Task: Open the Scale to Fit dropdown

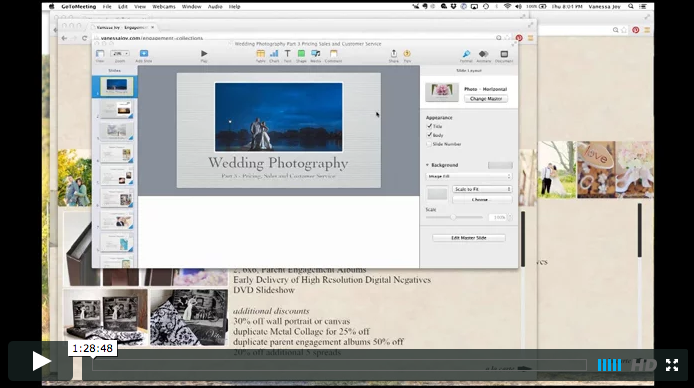Action: tap(482, 189)
